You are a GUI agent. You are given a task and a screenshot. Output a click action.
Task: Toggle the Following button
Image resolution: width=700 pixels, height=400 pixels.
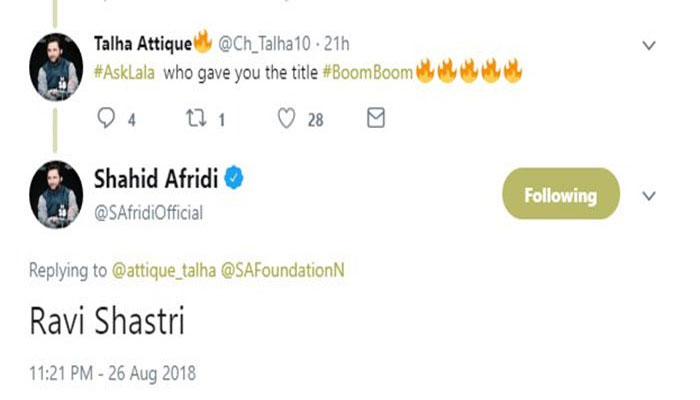(559, 195)
